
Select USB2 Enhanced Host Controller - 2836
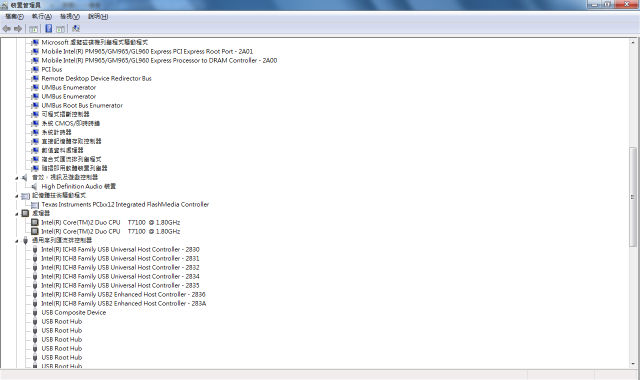123,294
